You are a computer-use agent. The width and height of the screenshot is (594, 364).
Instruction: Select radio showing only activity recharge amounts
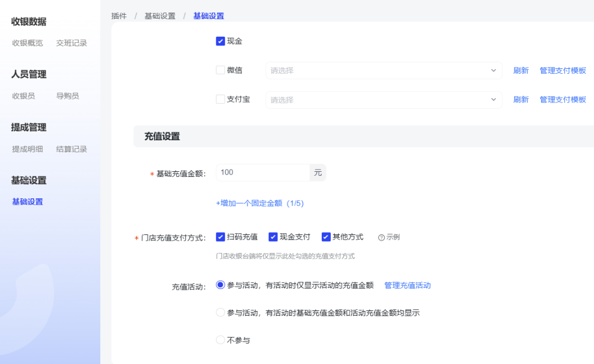(x=220, y=285)
